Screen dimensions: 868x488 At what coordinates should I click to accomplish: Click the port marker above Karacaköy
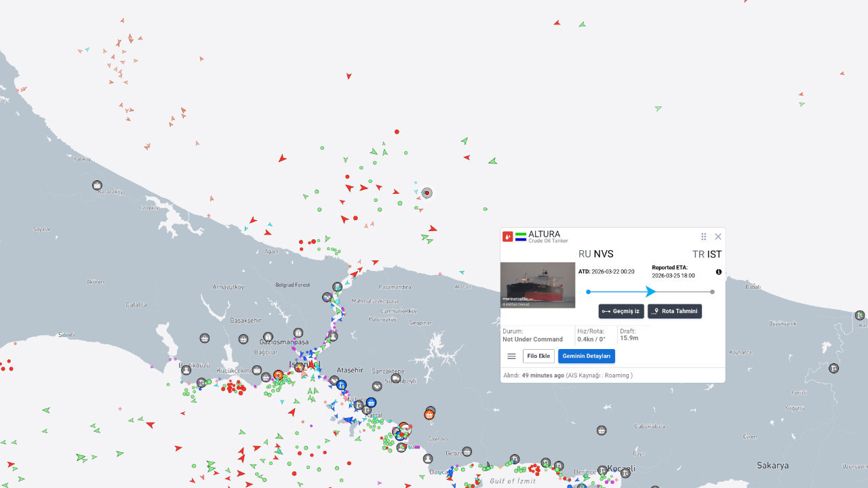click(x=97, y=185)
